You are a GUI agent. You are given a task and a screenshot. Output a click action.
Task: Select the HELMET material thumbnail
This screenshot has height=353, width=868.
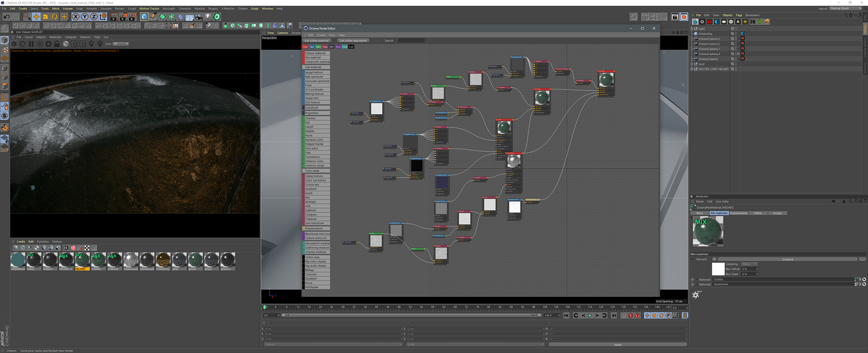point(82,261)
